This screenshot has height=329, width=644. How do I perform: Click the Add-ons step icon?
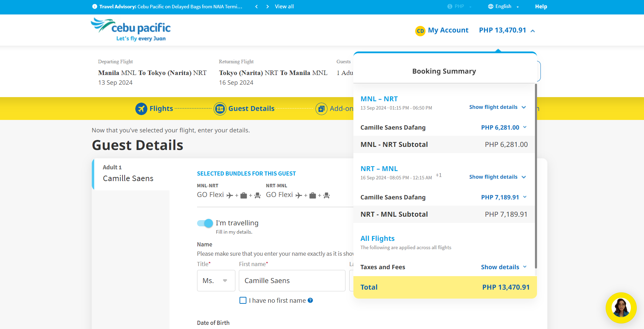point(321,109)
